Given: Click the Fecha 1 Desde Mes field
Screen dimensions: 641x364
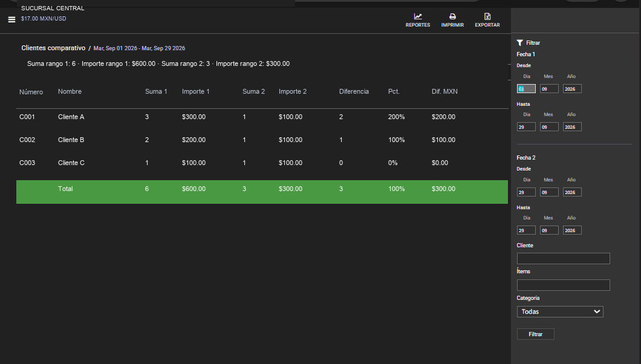Looking at the screenshot, I should tap(549, 89).
